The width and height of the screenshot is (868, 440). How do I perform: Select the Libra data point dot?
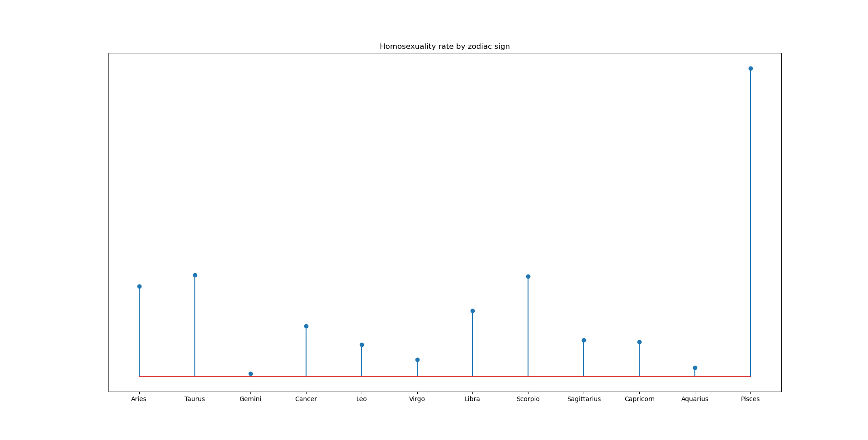[x=472, y=311]
